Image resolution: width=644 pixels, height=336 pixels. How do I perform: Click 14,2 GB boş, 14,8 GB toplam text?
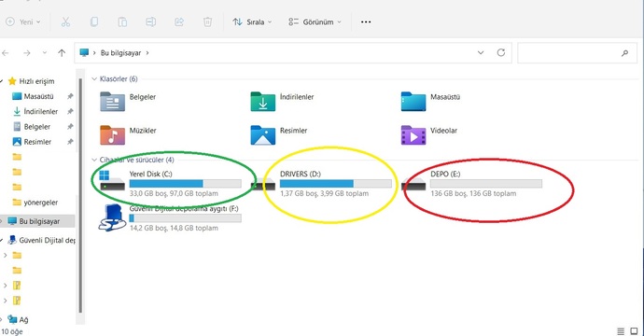174,228
